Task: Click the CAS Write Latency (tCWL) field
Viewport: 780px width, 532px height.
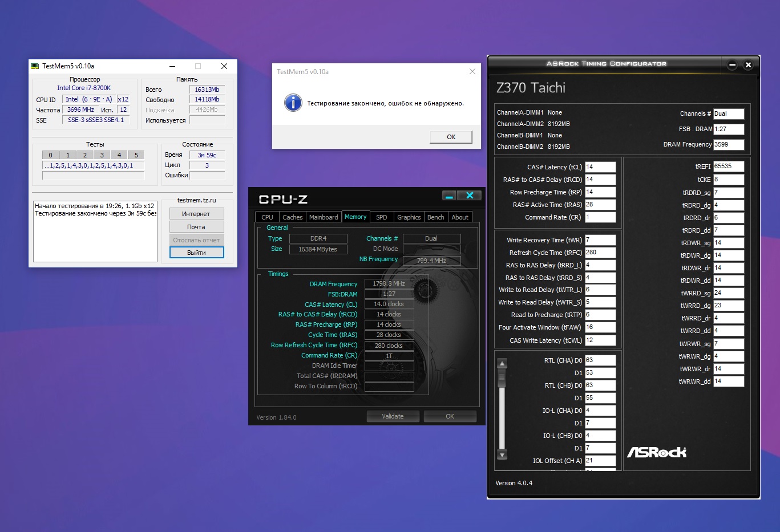Action: click(x=600, y=340)
